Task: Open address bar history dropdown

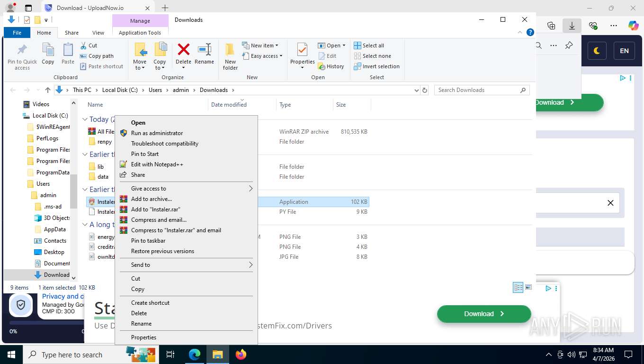Action: coord(416,90)
